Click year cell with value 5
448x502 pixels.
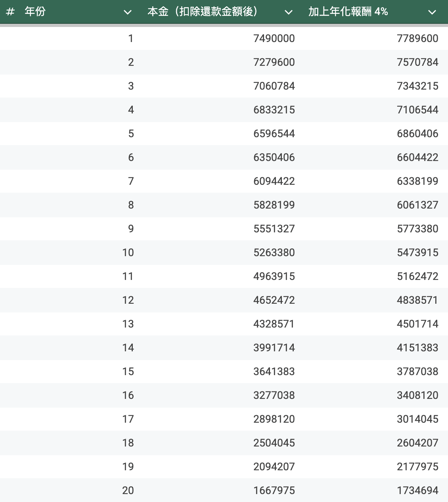131,134
